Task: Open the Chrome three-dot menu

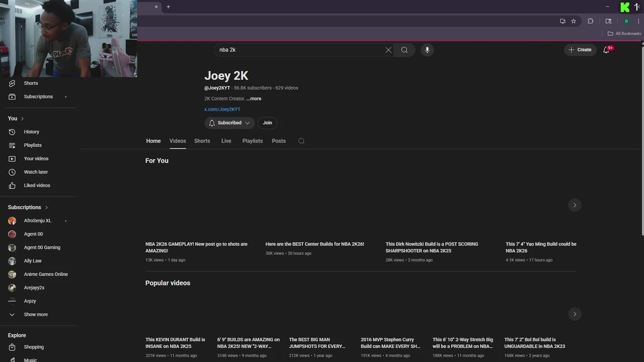Action: click(638, 21)
